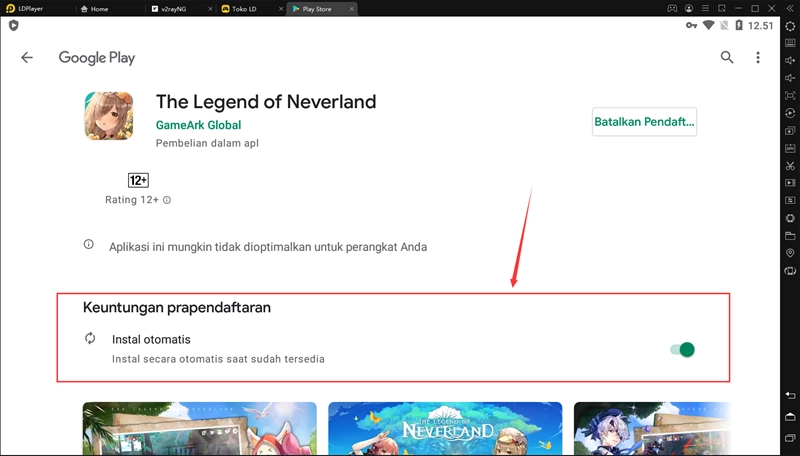Click 'Pembelian dalam apl' text
Screen dimensions: 800x456
[x=207, y=143]
